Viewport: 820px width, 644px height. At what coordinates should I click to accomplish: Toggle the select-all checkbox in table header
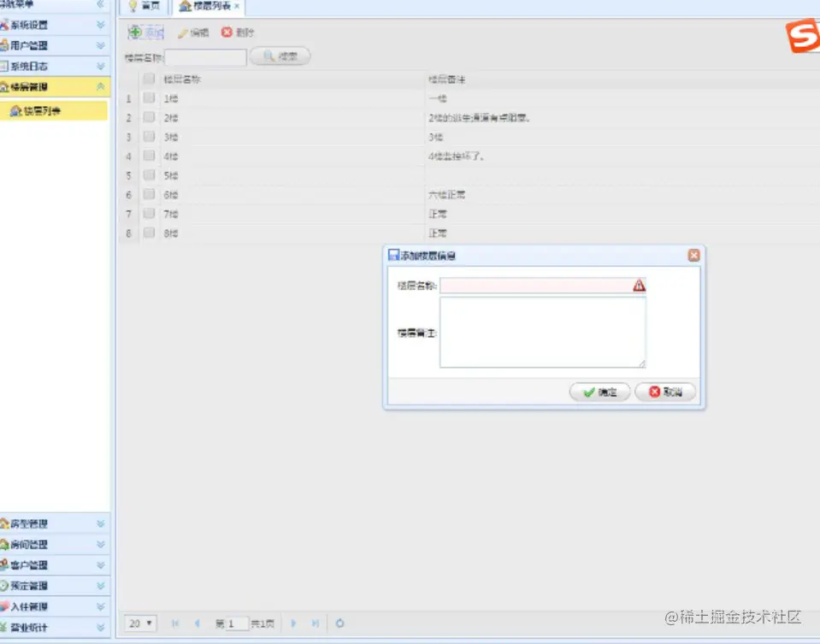(149, 79)
